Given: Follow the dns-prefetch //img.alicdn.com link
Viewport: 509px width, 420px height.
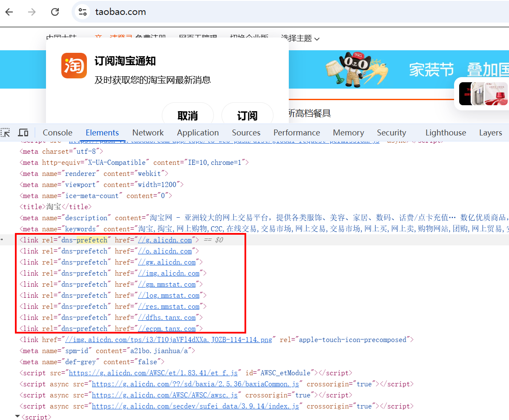Looking at the screenshot, I should click(x=169, y=273).
